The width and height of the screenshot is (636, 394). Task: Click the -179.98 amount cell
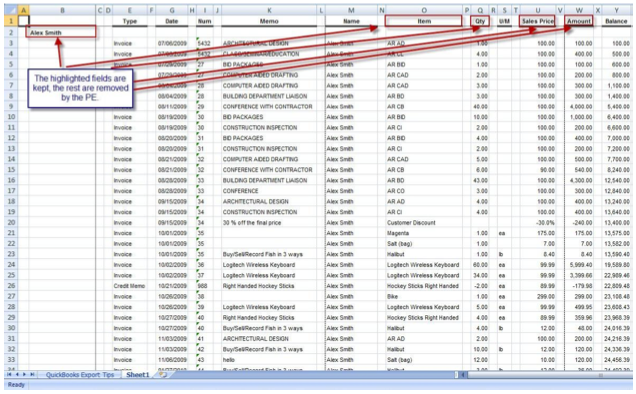coord(579,286)
